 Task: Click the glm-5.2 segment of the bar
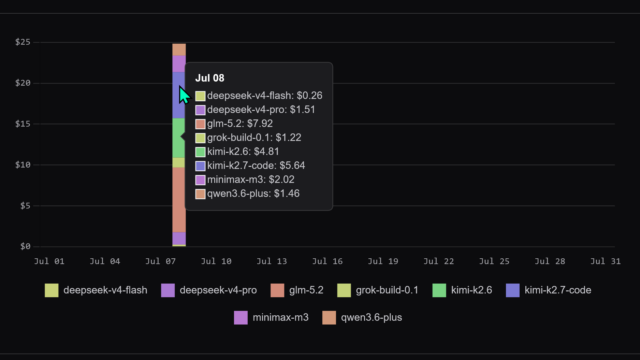coord(179,200)
